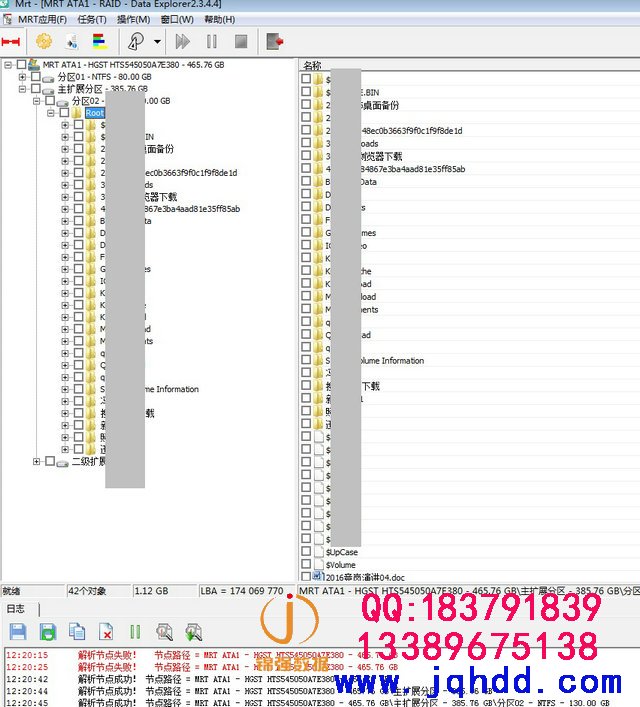This screenshot has width=640, height=707.
Task: Click the Word document icon of 2016 .doc file
Action: 318,577
